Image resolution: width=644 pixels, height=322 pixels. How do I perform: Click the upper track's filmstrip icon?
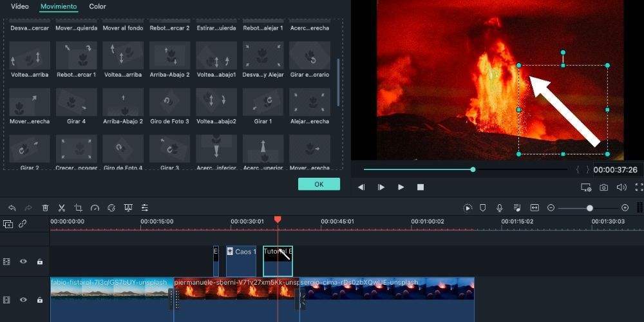tap(6, 261)
